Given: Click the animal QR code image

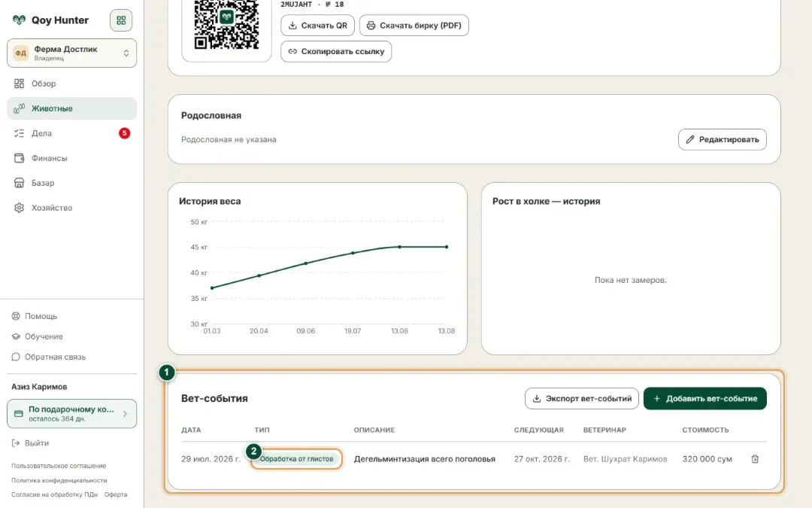Looking at the screenshot, I should click(x=226, y=24).
